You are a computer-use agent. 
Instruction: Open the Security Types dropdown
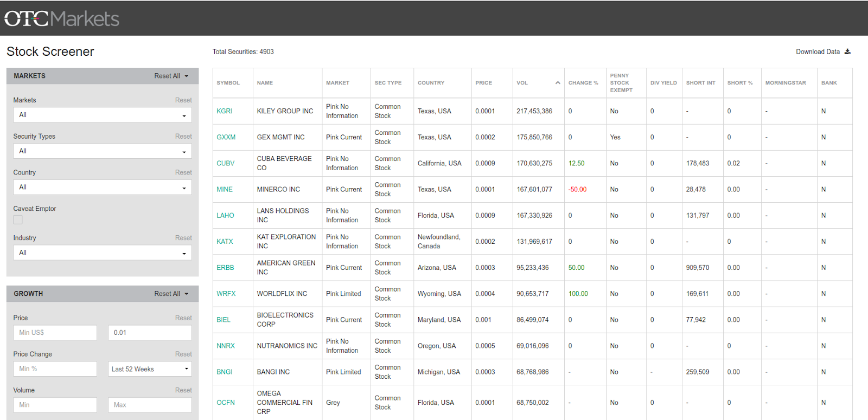click(x=103, y=151)
